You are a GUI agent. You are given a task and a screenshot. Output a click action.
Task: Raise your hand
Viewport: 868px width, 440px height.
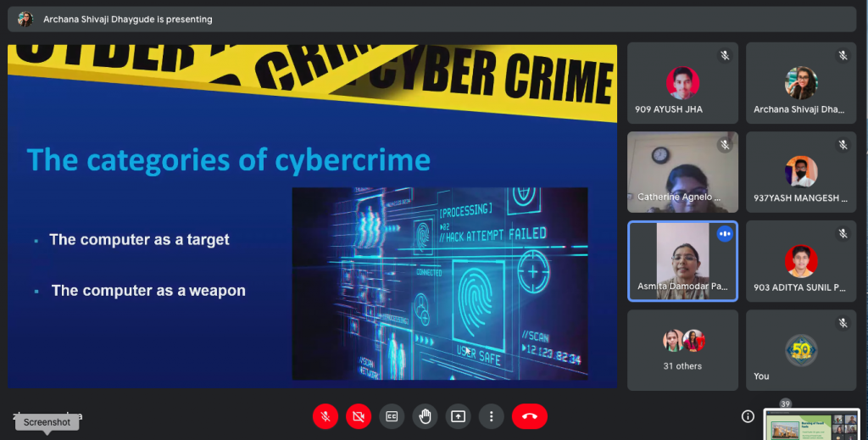[425, 416]
